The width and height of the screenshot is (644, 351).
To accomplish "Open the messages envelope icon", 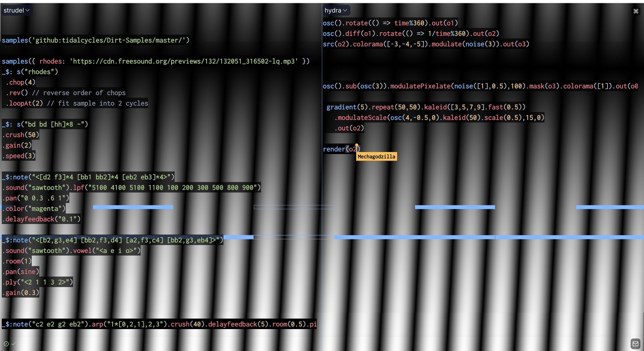I will (635, 344).
